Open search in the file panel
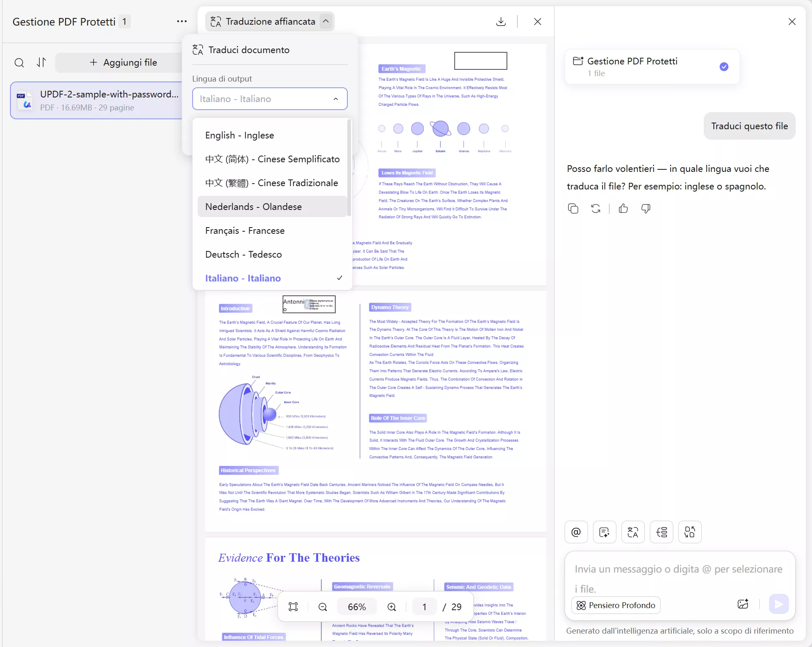The width and height of the screenshot is (812, 647). click(x=19, y=62)
